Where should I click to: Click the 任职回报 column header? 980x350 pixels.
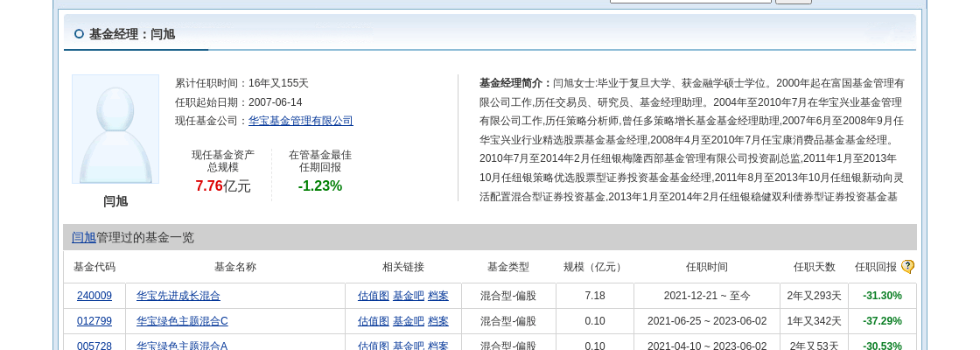coord(876,267)
